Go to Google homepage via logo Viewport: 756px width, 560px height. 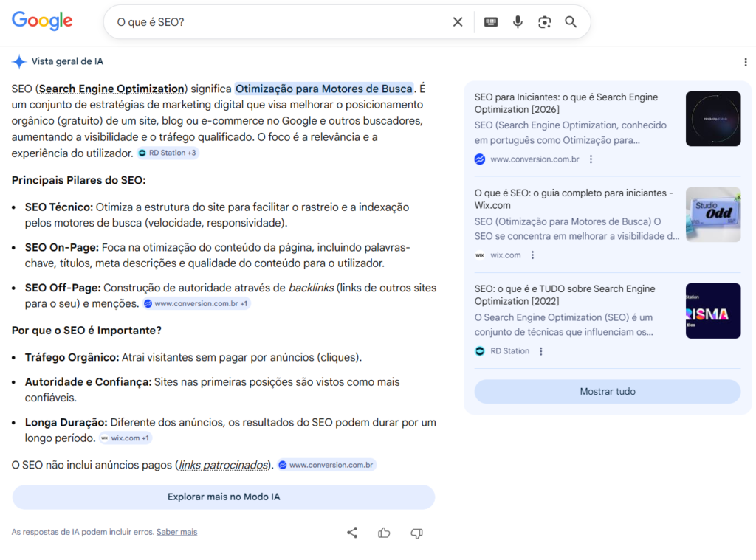(42, 21)
